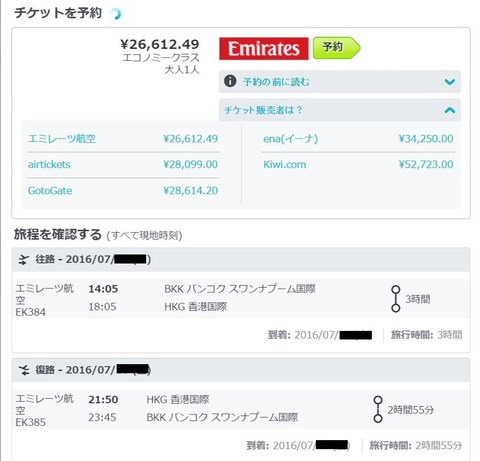
Task: Click the Emirates airline logo
Action: [264, 49]
